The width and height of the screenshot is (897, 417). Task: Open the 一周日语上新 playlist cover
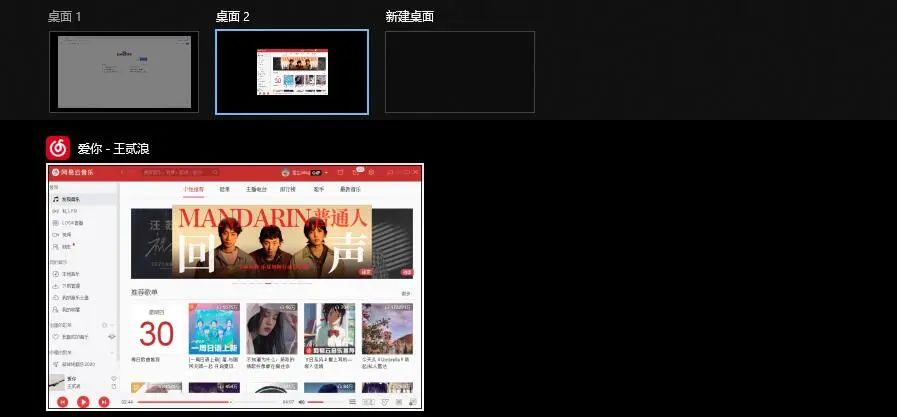tap(214, 329)
